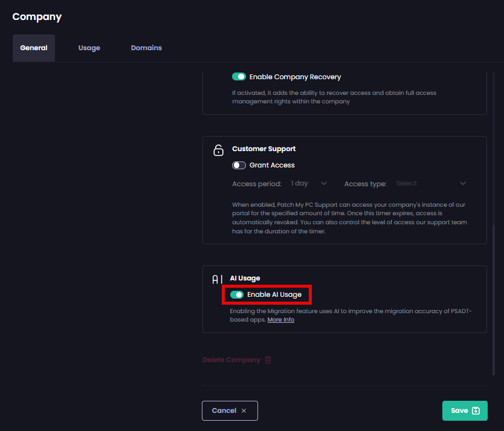Click the chevron on the Access period dropdown
This screenshot has height=431, width=504.
(324, 183)
